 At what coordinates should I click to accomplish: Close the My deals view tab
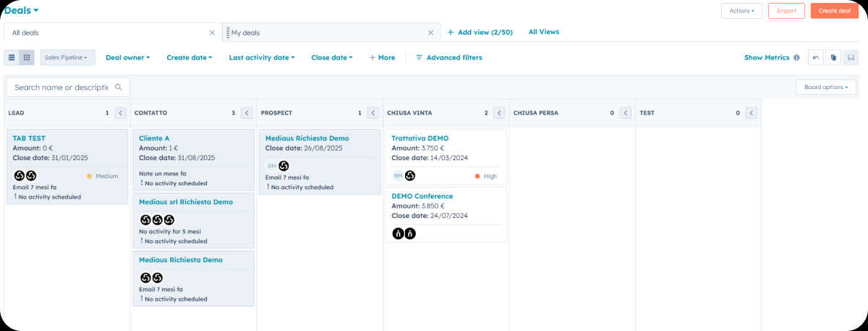[431, 33]
